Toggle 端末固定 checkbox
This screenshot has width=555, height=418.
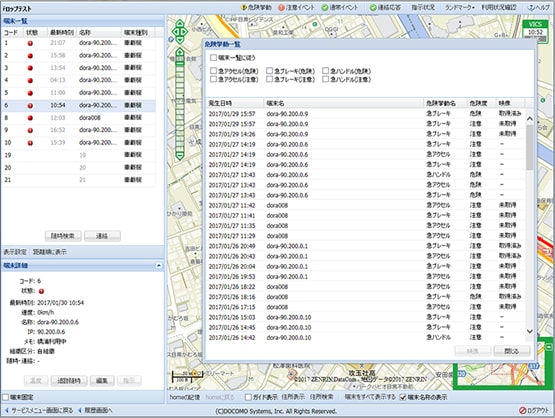6,397
